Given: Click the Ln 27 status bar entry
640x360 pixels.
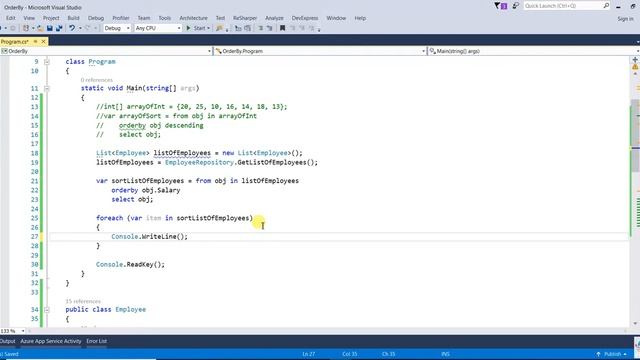Looking at the screenshot, I should pos(309,354).
